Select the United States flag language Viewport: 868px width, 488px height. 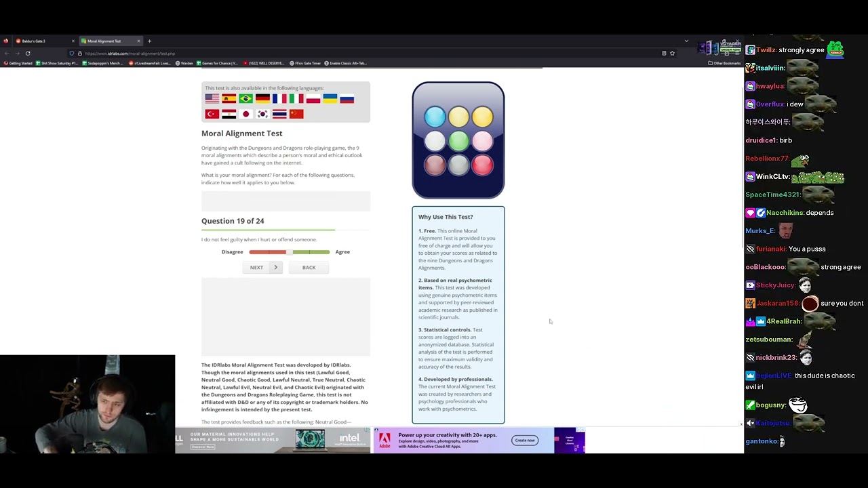[212, 99]
